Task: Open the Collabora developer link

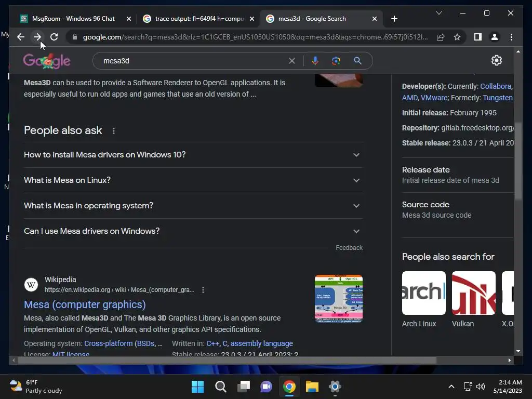Action: point(496,86)
